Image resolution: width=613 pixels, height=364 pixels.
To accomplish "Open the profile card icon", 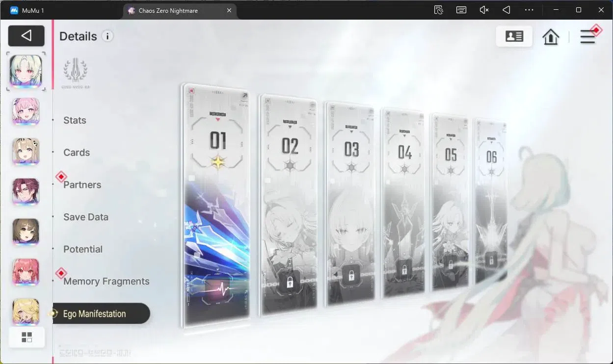I will pyautogui.click(x=514, y=36).
